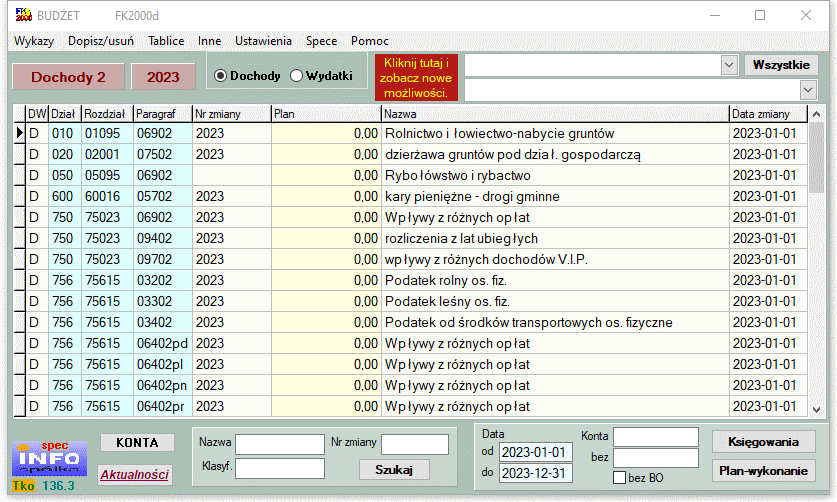Select cell 'wpływy z różnych dochodów V.I.P.'

(555, 260)
